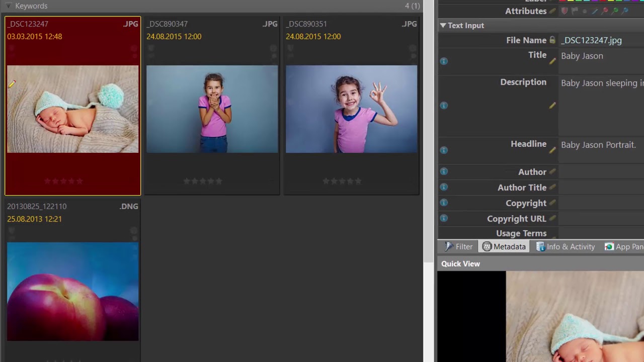Image resolution: width=644 pixels, height=362 pixels.
Task: Click the file name '20130825_122110'
Action: [37, 206]
